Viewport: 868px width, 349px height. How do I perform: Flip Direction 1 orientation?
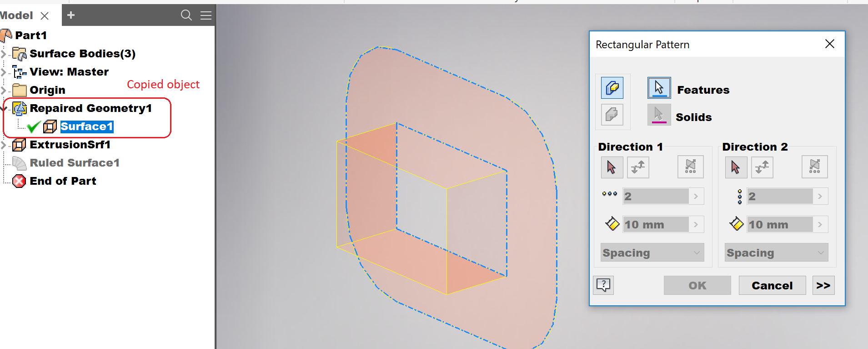(x=638, y=167)
